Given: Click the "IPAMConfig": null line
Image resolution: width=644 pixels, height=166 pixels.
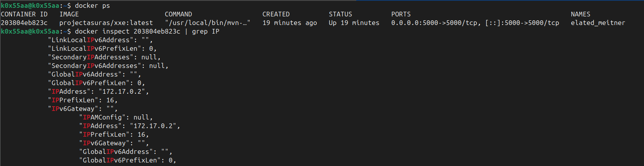Looking at the screenshot, I should pos(116,117).
